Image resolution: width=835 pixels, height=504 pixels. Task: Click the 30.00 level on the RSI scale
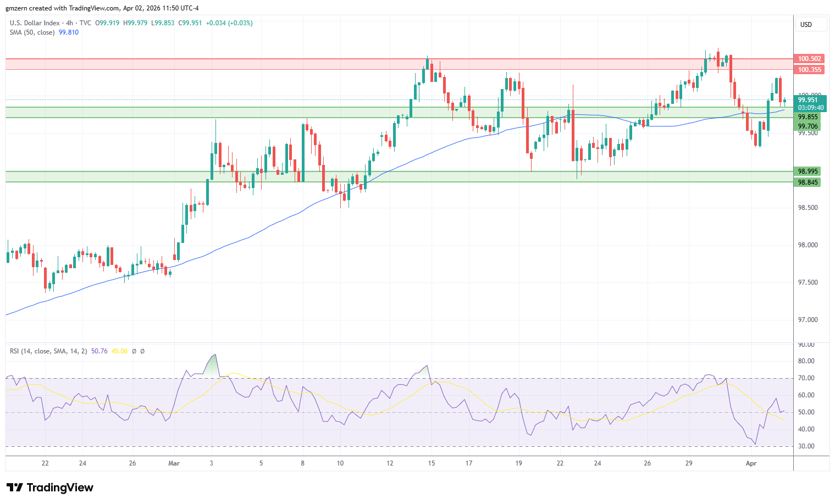[806, 446]
